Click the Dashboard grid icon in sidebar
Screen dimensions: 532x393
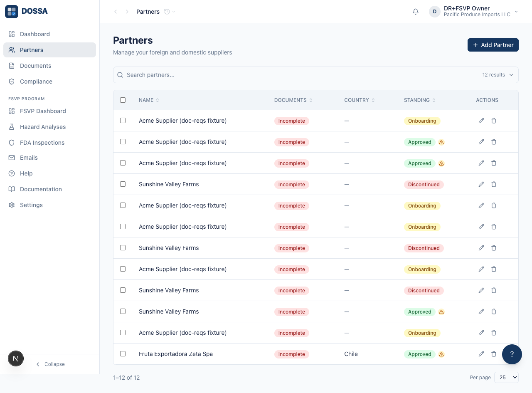click(x=12, y=34)
